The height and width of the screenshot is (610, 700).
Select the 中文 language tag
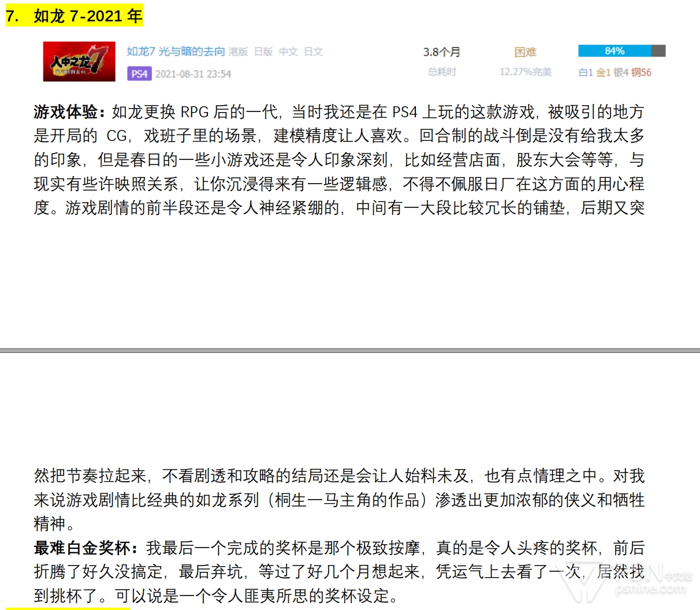288,51
